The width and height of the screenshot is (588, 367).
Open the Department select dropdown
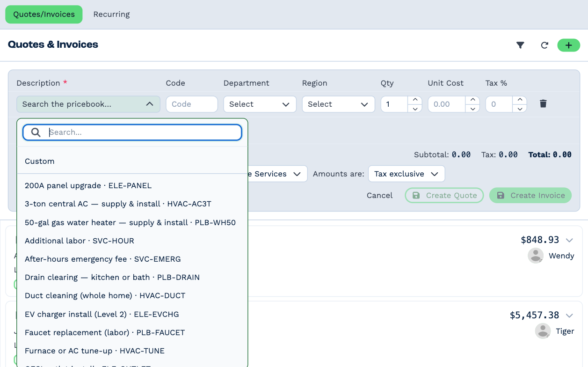point(260,104)
